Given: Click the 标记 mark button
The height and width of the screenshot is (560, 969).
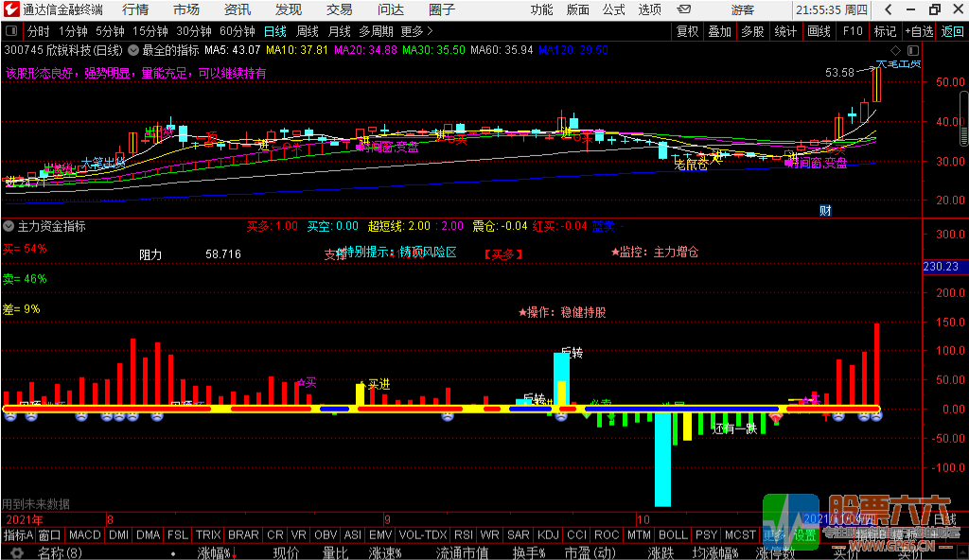Looking at the screenshot, I should point(885,31).
